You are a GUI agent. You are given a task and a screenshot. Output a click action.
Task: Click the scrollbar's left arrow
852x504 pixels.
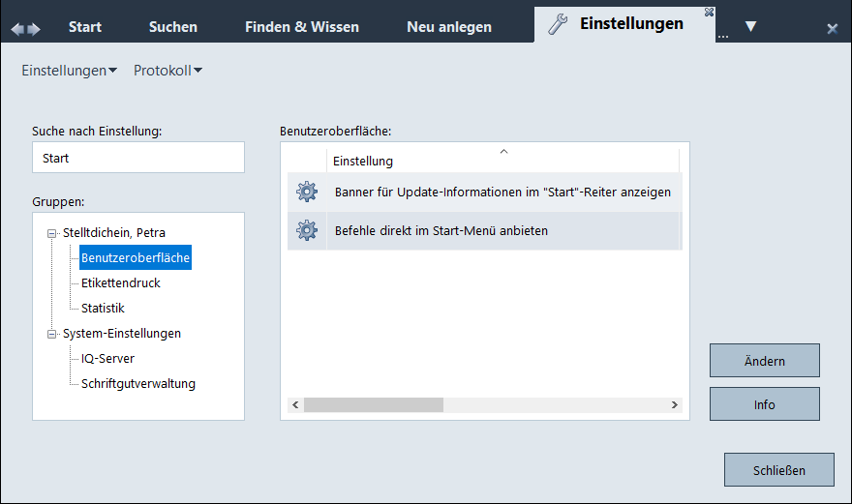tap(293, 404)
